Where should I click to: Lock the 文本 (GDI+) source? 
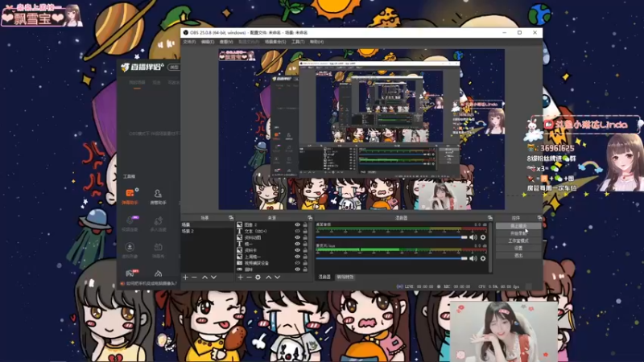(x=305, y=231)
